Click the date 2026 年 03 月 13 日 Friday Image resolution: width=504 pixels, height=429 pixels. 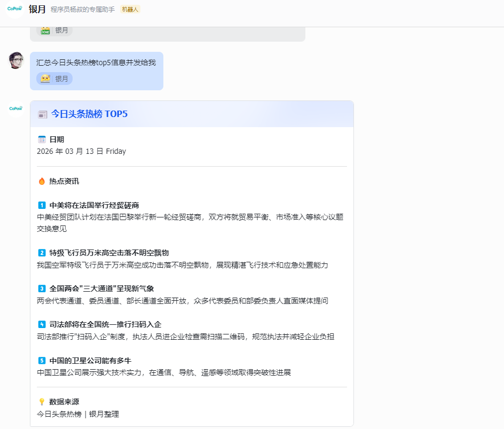coord(81,152)
